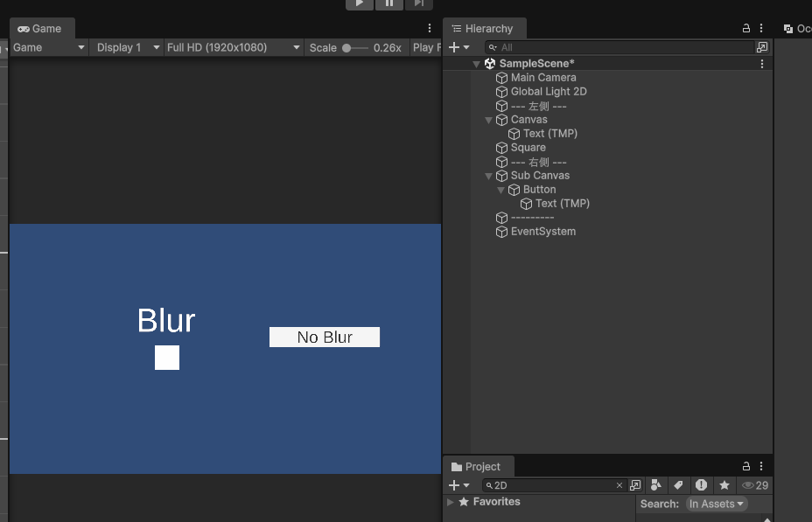Open the Hierarchy search window icon
Image resolution: width=812 pixels, height=522 pixels.
click(762, 47)
